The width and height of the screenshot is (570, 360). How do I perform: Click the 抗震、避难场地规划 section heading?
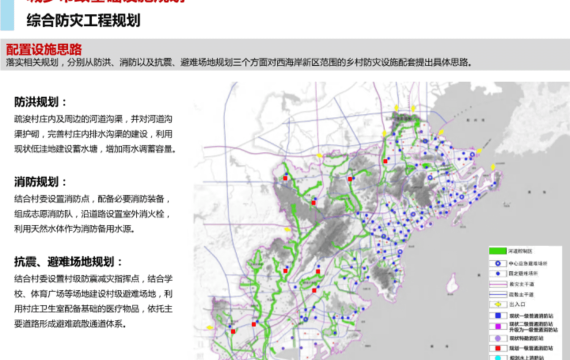68,262
